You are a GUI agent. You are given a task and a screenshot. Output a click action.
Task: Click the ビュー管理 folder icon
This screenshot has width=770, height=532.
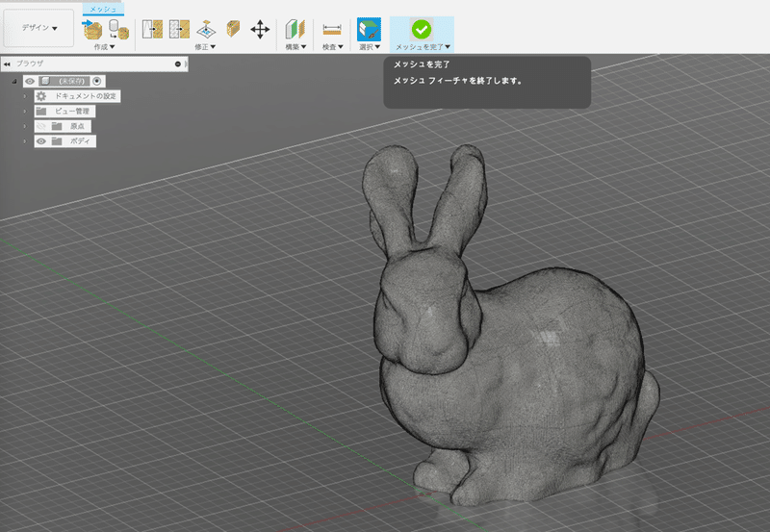coord(41,112)
